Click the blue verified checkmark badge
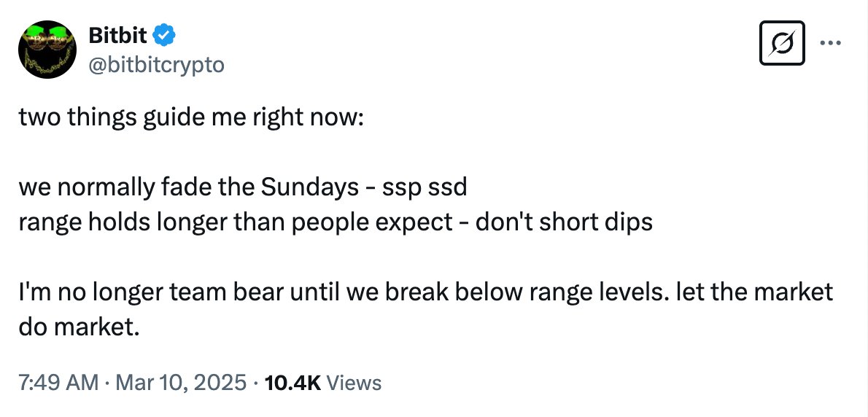The width and height of the screenshot is (868, 417). point(164,36)
